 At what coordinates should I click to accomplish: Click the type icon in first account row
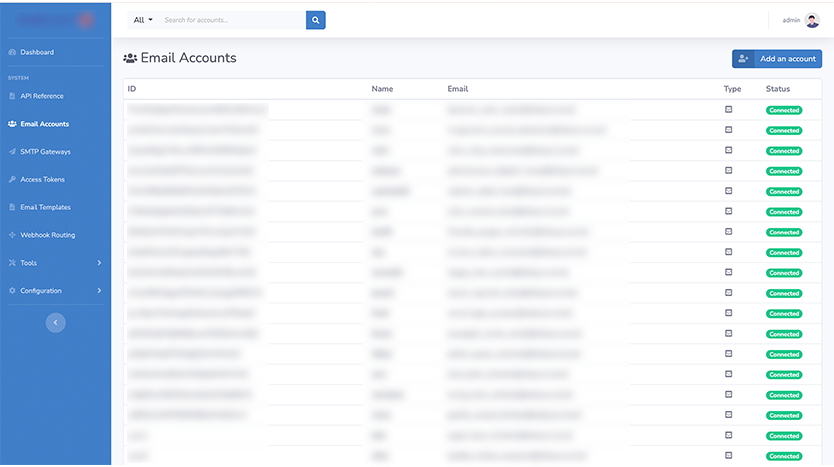(728, 109)
